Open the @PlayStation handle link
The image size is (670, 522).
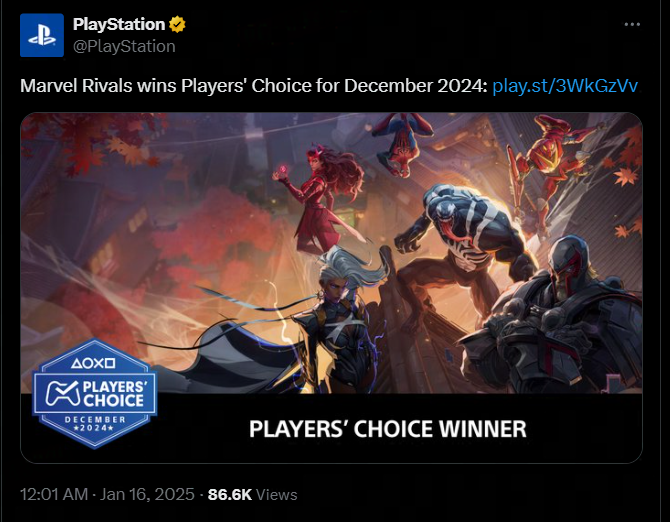(x=124, y=46)
